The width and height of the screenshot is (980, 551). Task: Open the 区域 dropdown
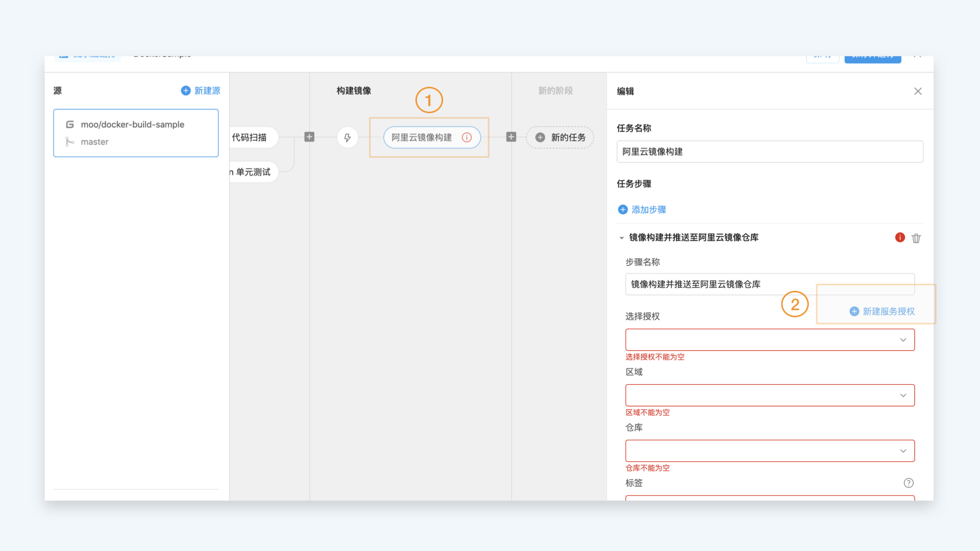(770, 395)
